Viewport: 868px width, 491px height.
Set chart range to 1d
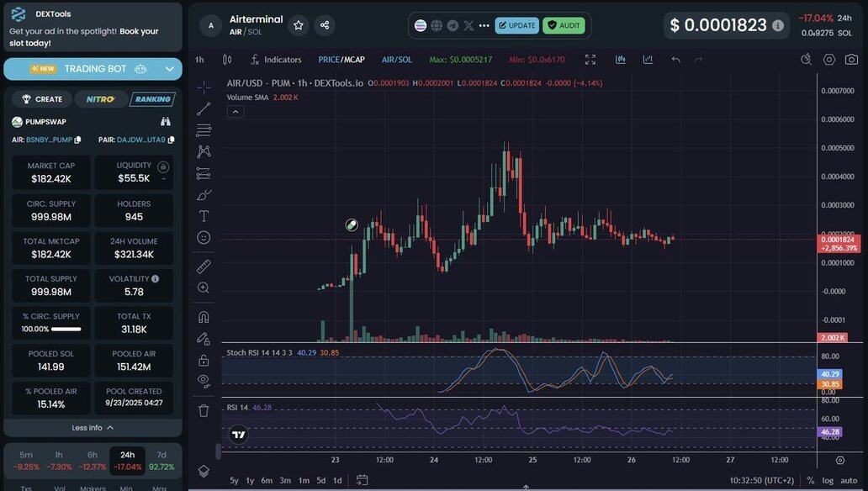[337, 480]
